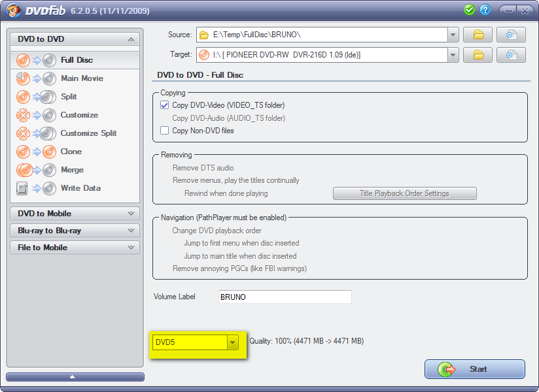Click Remove annoying PGCs (like FBI warnings)
Screen dimensions: 539x392
point(239,269)
